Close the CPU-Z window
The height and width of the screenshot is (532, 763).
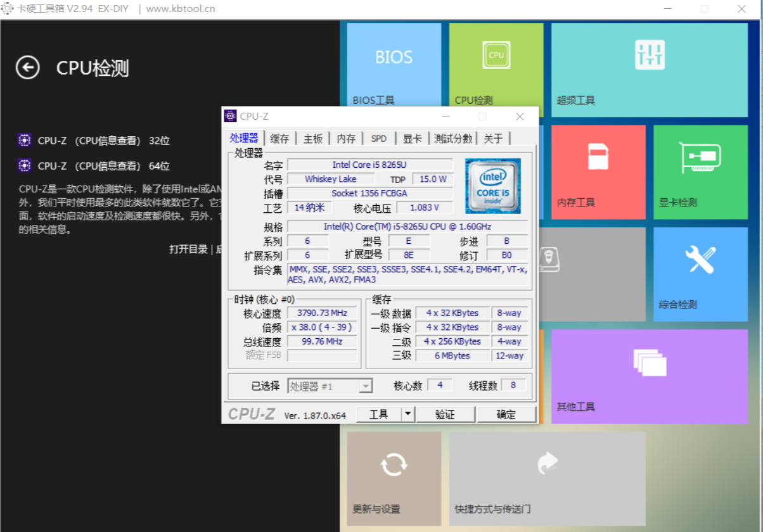point(520,117)
